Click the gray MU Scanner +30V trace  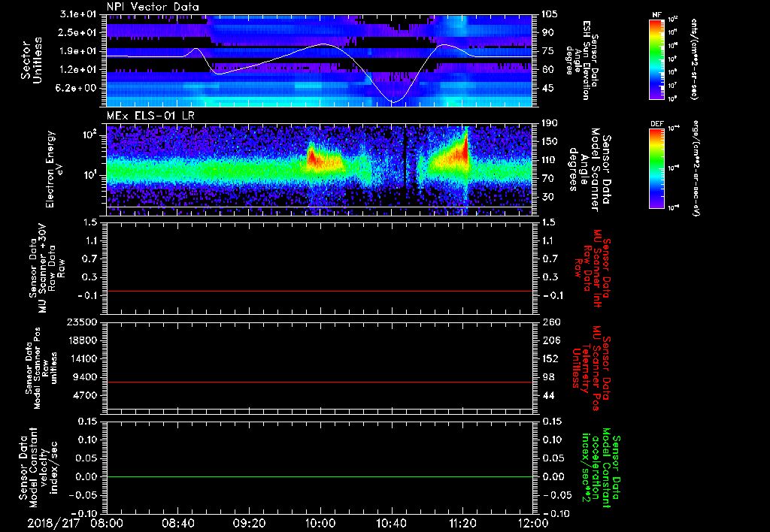pos(320,291)
